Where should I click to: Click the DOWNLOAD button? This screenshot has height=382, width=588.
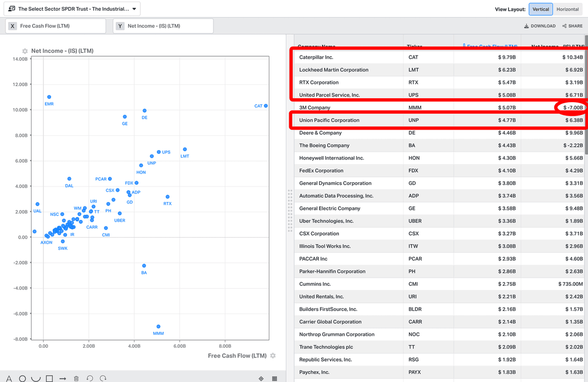(540, 26)
